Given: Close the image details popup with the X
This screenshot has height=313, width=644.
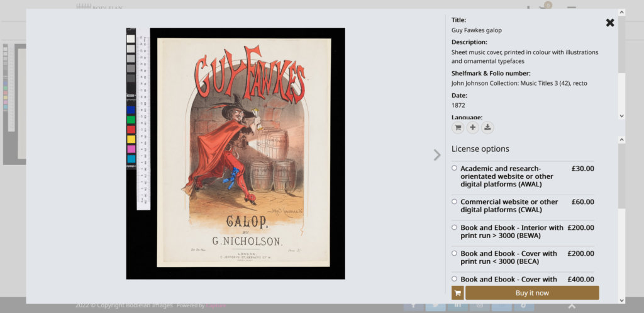Looking at the screenshot, I should [x=609, y=23].
